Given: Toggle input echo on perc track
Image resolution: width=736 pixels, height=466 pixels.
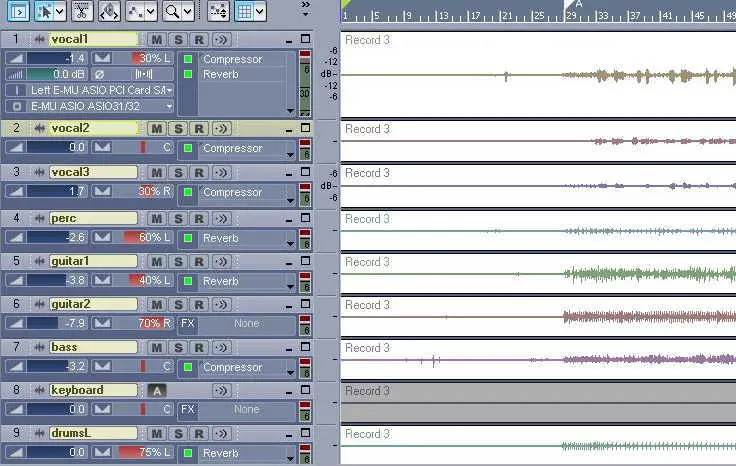Looking at the screenshot, I should (222, 219).
